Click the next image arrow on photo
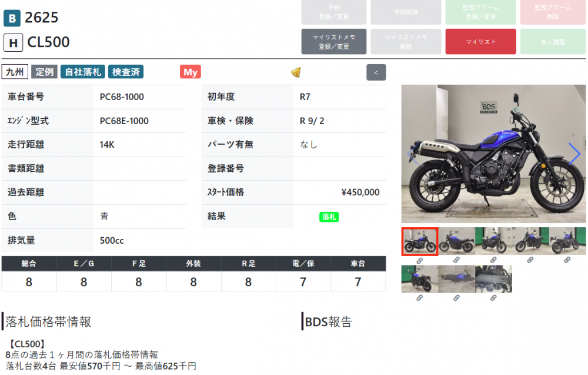The height and width of the screenshot is (375, 588). click(x=574, y=154)
